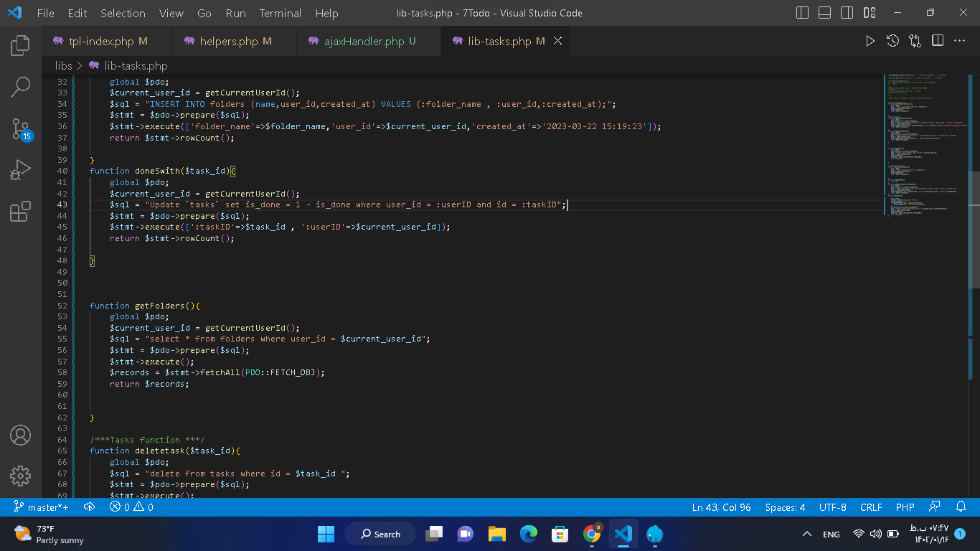Open the File menu
The width and height of the screenshot is (980, 551).
[x=45, y=13]
